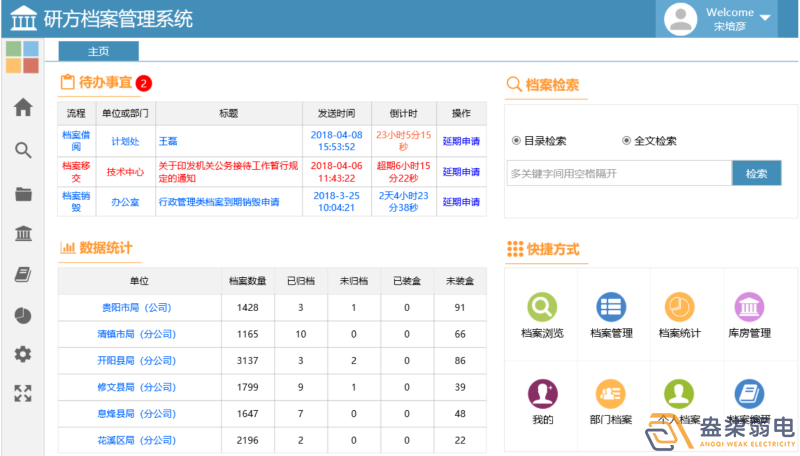The width and height of the screenshot is (800, 456).
Task: Open 库房管理 shortcut icon
Action: coord(749,306)
